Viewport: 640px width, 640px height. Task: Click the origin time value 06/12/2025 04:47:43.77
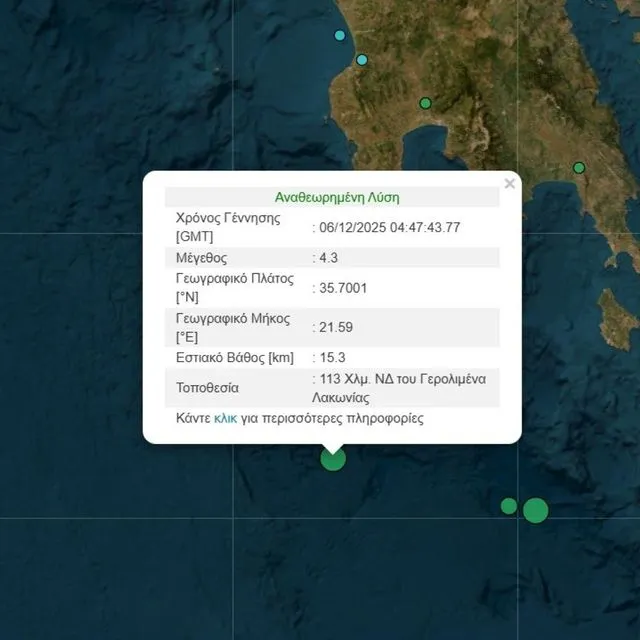(x=390, y=227)
